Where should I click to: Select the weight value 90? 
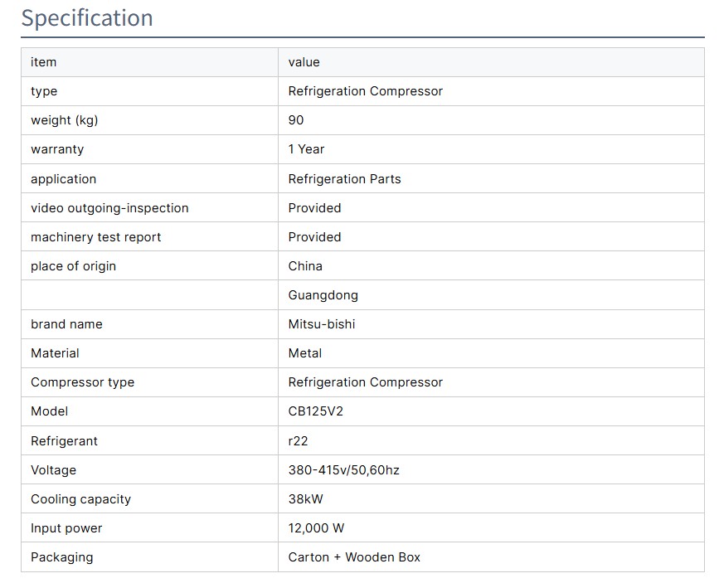click(296, 120)
